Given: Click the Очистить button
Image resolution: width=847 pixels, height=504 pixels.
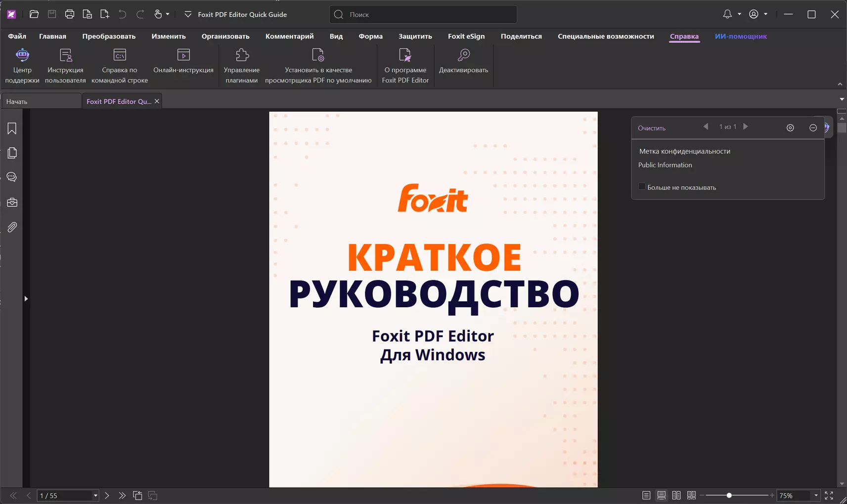Looking at the screenshot, I should point(651,128).
